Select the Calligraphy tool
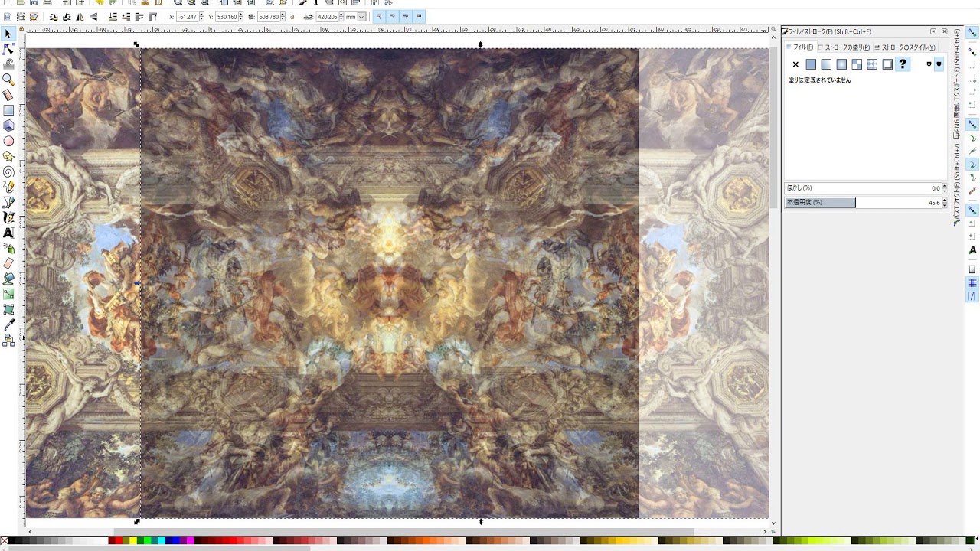 click(x=8, y=217)
